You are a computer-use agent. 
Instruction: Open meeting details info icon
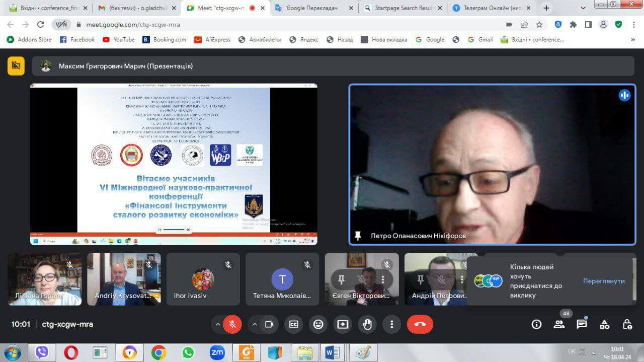536,325
